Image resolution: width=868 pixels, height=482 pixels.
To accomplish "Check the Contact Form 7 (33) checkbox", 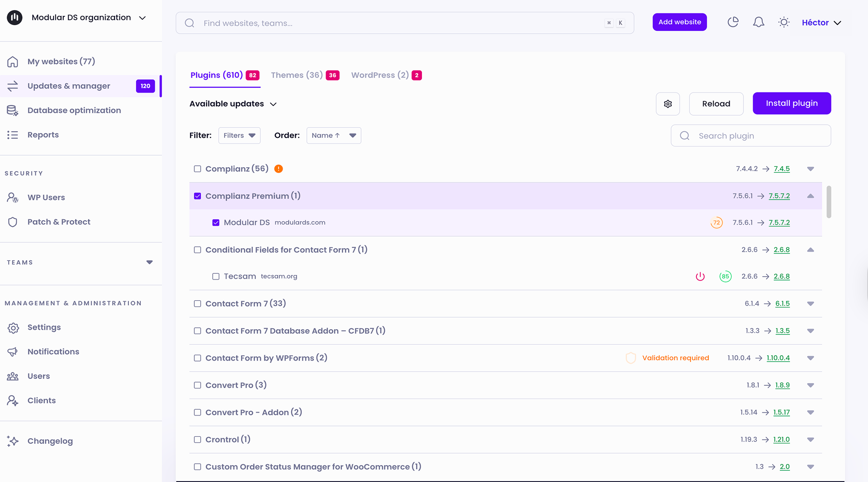I will pos(197,304).
